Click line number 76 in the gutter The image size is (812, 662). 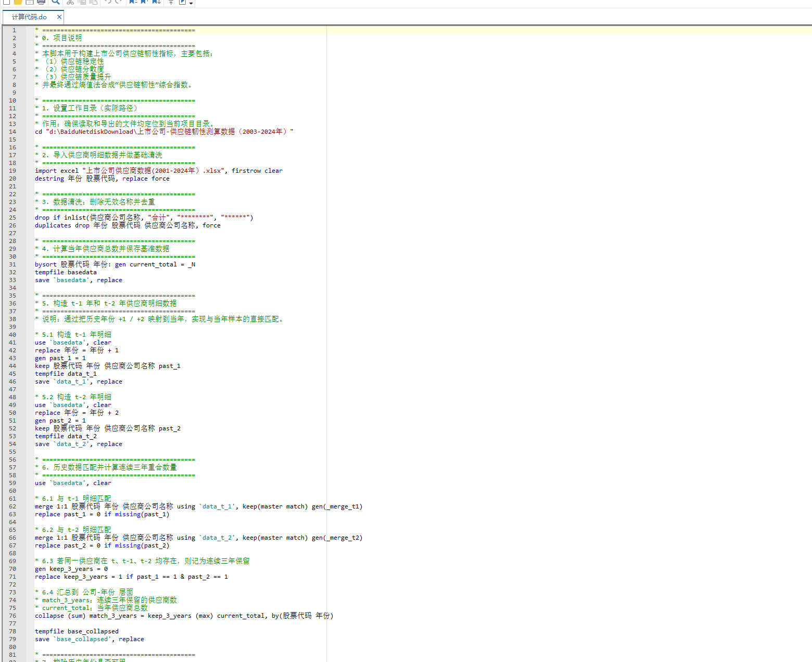pos(12,616)
